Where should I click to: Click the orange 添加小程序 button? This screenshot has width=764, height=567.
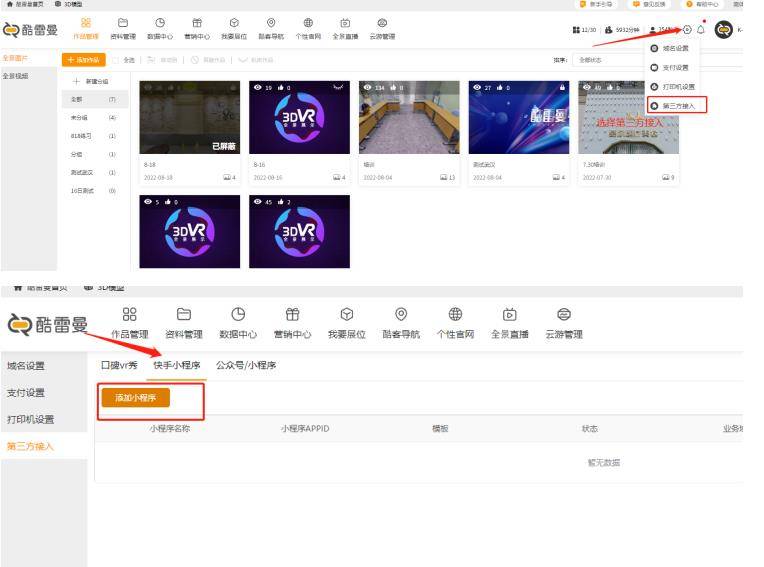coord(135,397)
